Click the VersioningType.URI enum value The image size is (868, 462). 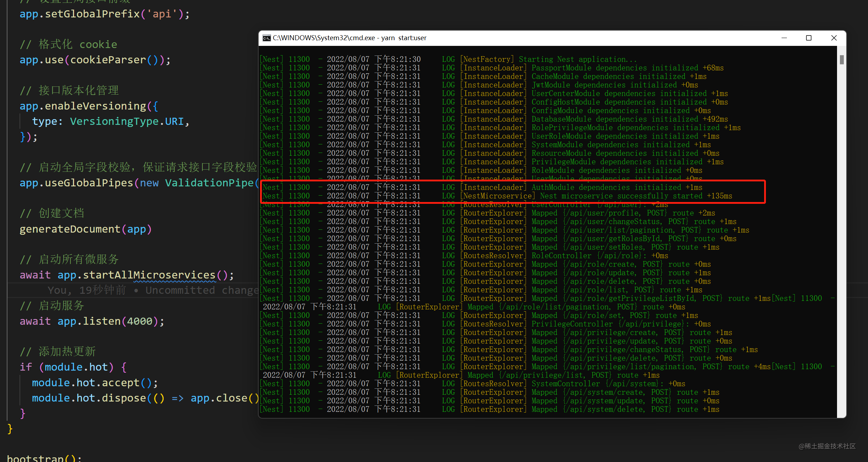tap(127, 121)
